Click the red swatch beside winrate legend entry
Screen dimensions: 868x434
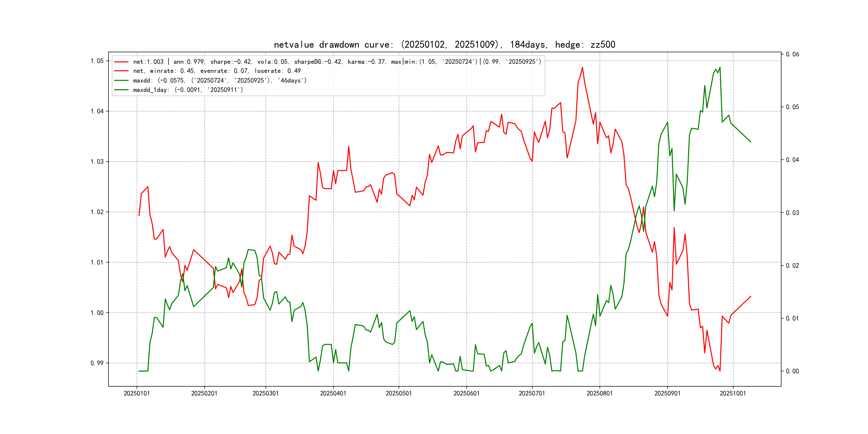pyautogui.click(x=121, y=71)
